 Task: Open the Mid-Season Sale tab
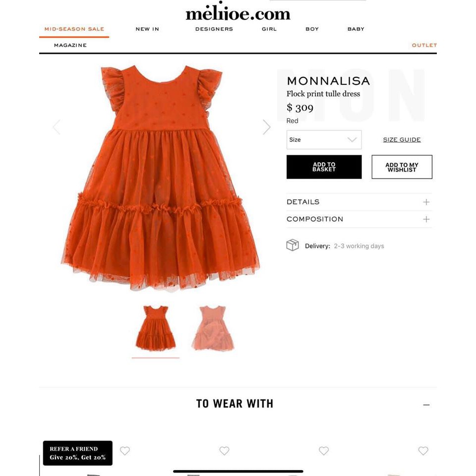74,29
